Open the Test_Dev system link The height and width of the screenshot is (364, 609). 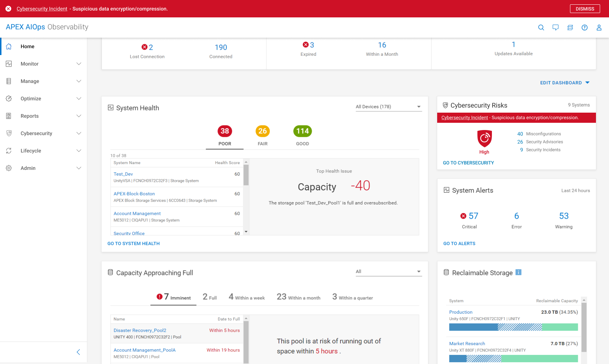click(x=123, y=174)
